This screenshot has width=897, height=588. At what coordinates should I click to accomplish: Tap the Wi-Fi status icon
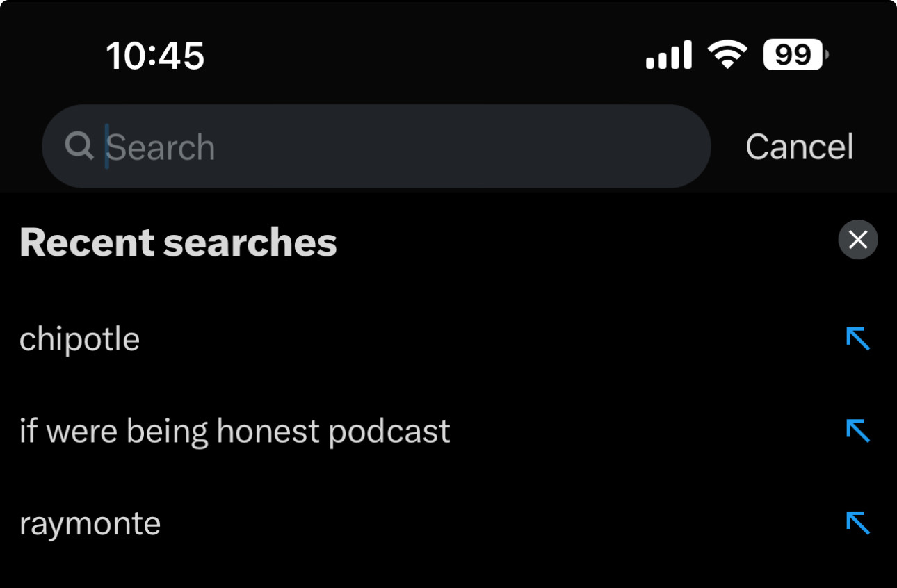click(727, 55)
